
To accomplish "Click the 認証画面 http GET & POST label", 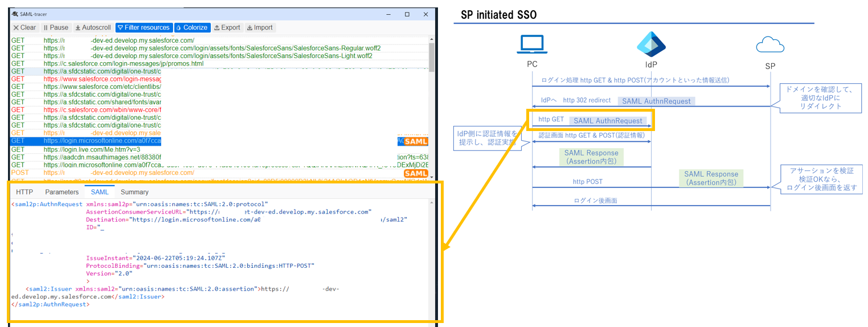I will 592,135.
